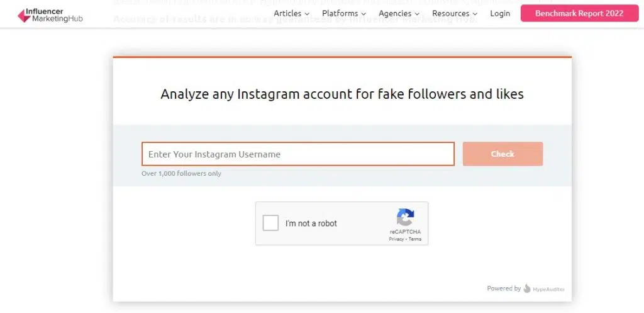The height and width of the screenshot is (313, 644).
Task: Click the HypeAuditor powered-by text link
Action: (548, 289)
